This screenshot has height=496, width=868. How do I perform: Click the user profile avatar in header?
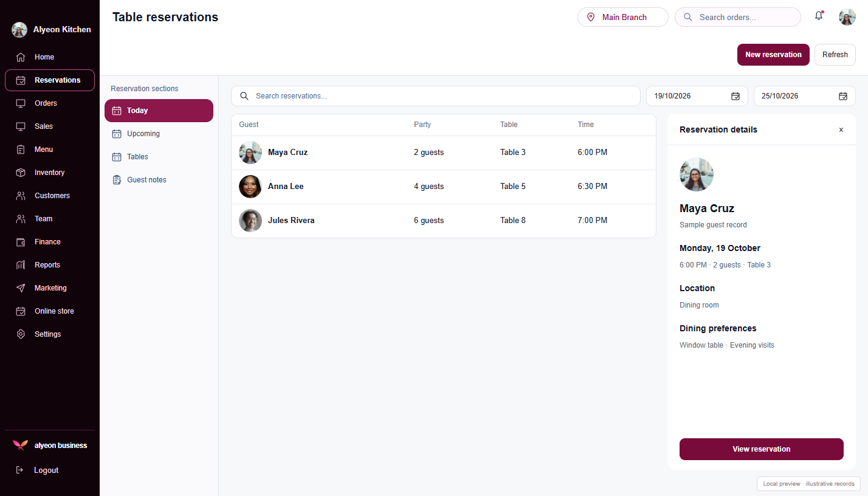pos(847,17)
